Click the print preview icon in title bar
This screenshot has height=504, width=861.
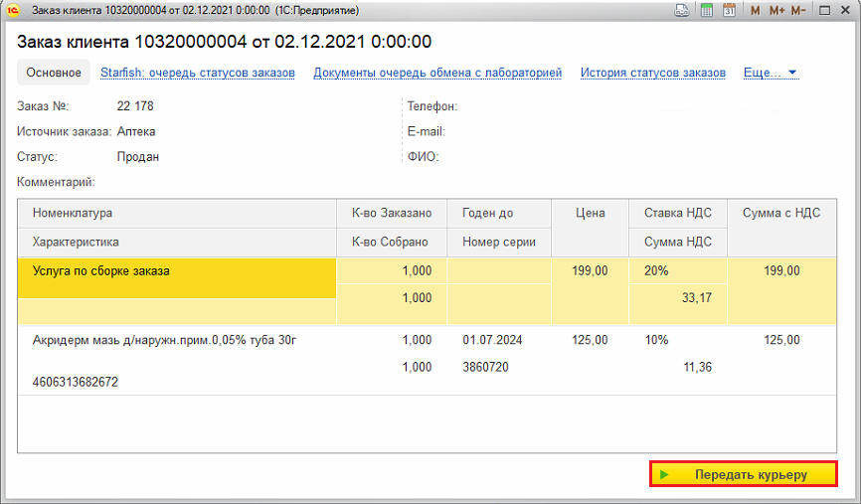682,10
